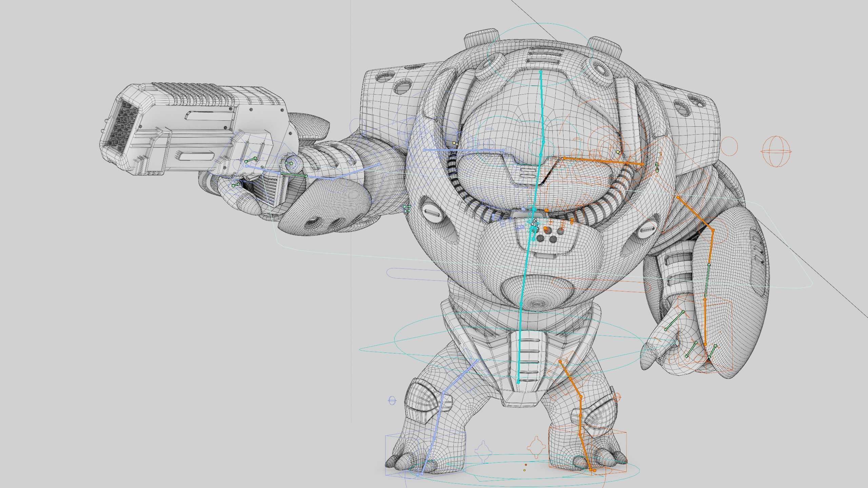Select the green bone on the gun-arm wrist
Viewport: 868px width, 488px height.
[x=293, y=175]
